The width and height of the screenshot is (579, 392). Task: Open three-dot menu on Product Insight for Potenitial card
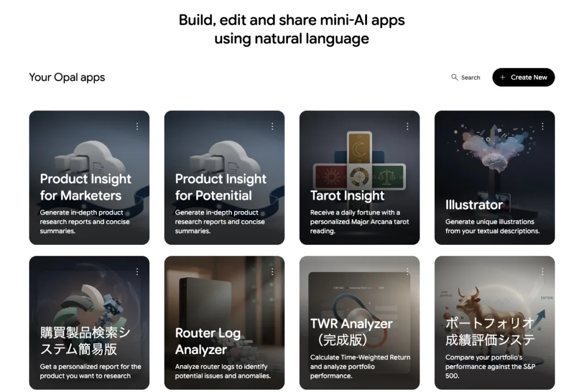(272, 126)
